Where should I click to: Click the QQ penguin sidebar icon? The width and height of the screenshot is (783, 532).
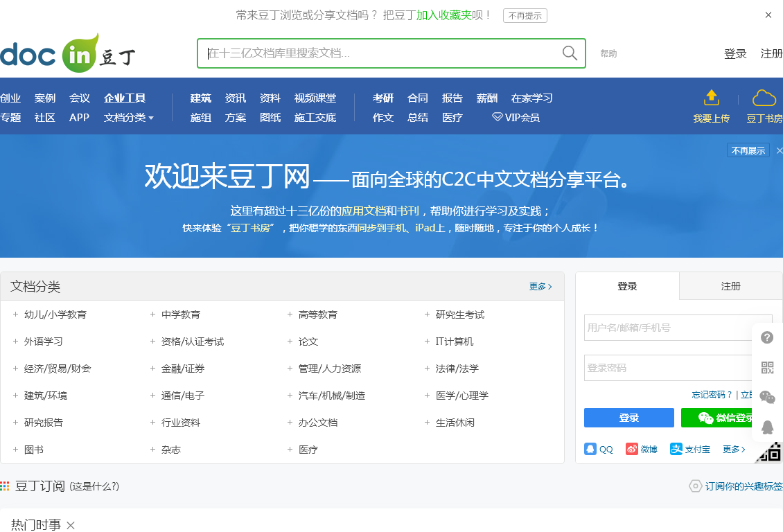click(x=767, y=427)
